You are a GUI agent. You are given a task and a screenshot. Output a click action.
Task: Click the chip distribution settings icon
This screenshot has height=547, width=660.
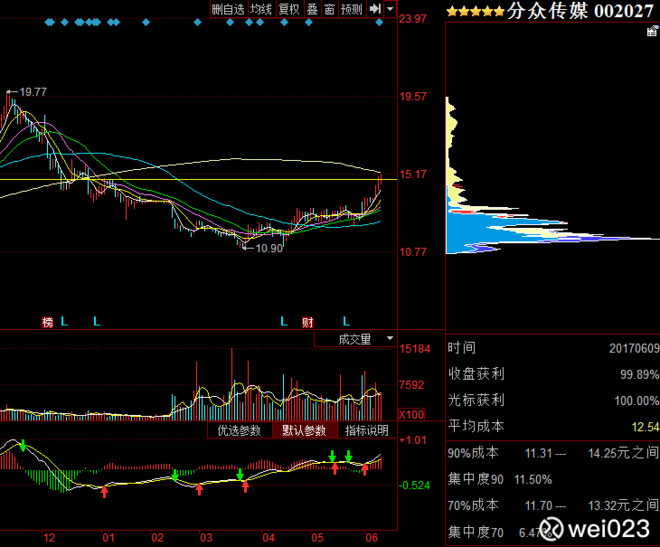652,30
